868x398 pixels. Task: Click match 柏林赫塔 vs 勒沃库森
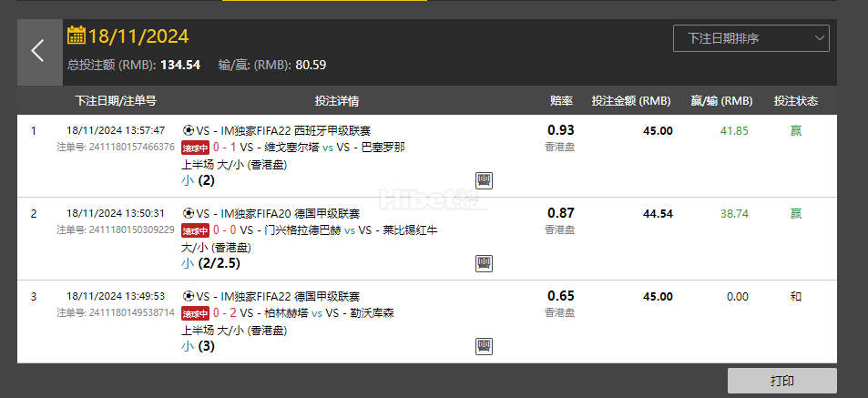pyautogui.click(x=317, y=313)
